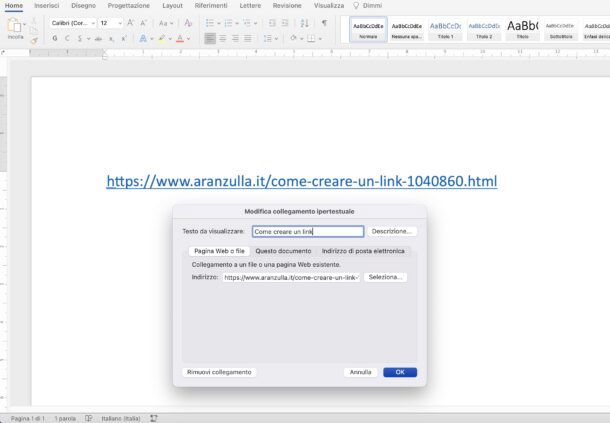The image size is (610, 423).
Task: Click the clear formatting icon
Action: point(188,23)
